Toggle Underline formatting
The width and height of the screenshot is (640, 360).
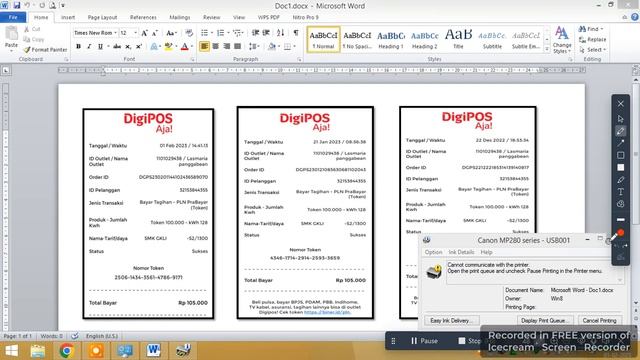[100, 47]
